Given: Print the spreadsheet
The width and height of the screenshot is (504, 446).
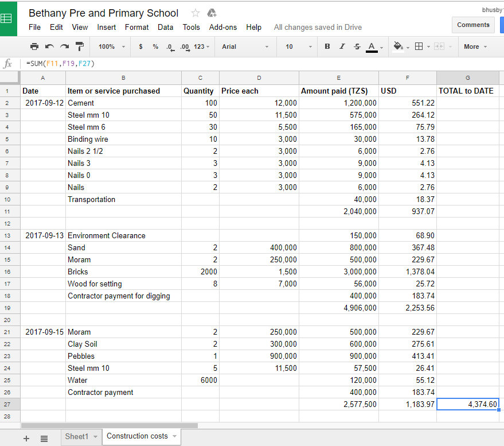Looking at the screenshot, I should coord(34,46).
